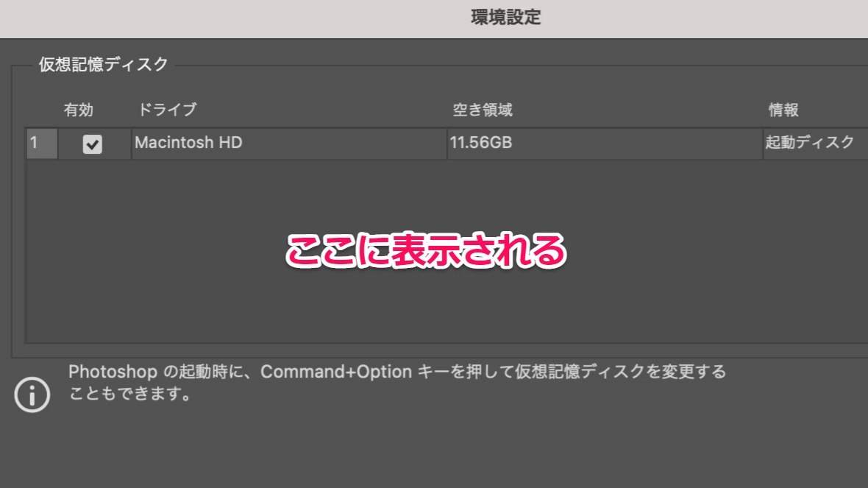Click the word Photoshop in the hint
The height and width of the screenshot is (488, 868).
point(113,372)
